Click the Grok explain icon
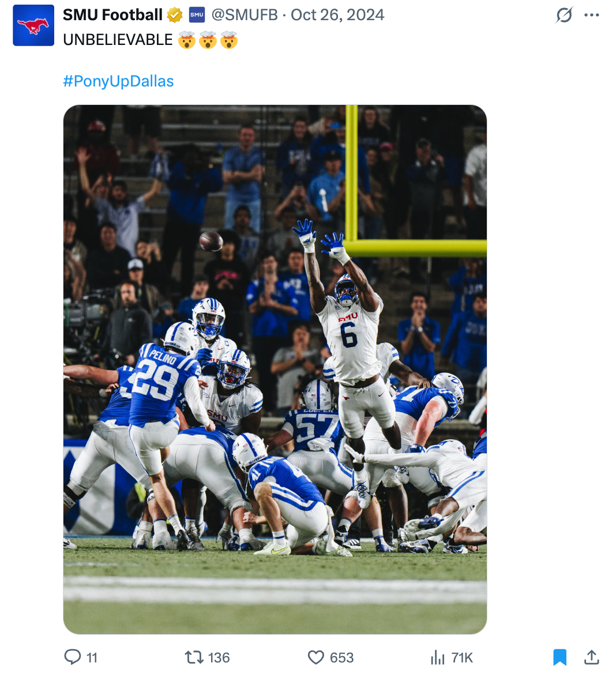This screenshot has width=616, height=678. click(x=564, y=15)
